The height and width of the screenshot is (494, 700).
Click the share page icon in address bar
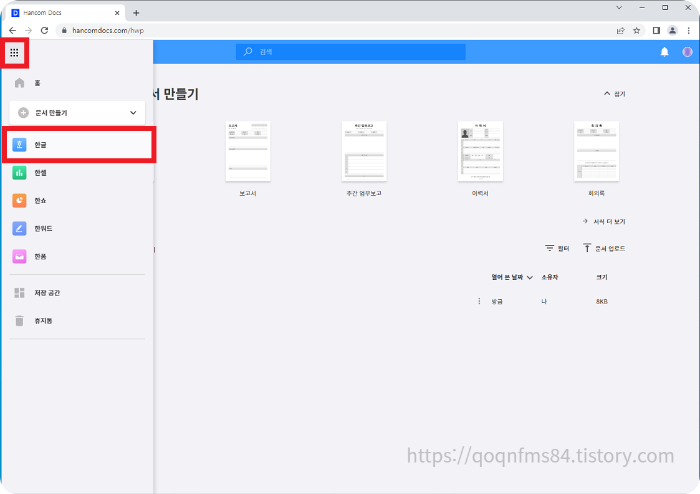tap(621, 30)
